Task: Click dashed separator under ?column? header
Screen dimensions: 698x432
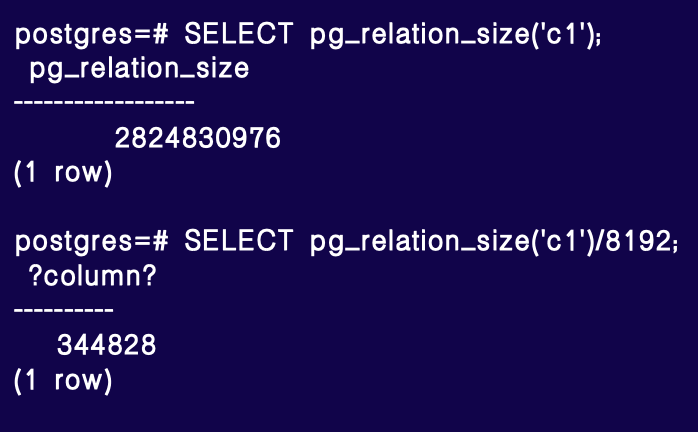Action: click(64, 307)
